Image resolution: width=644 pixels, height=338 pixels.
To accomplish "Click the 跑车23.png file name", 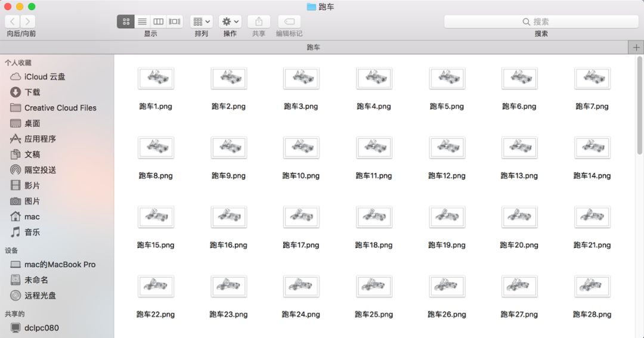I will pos(229,315).
